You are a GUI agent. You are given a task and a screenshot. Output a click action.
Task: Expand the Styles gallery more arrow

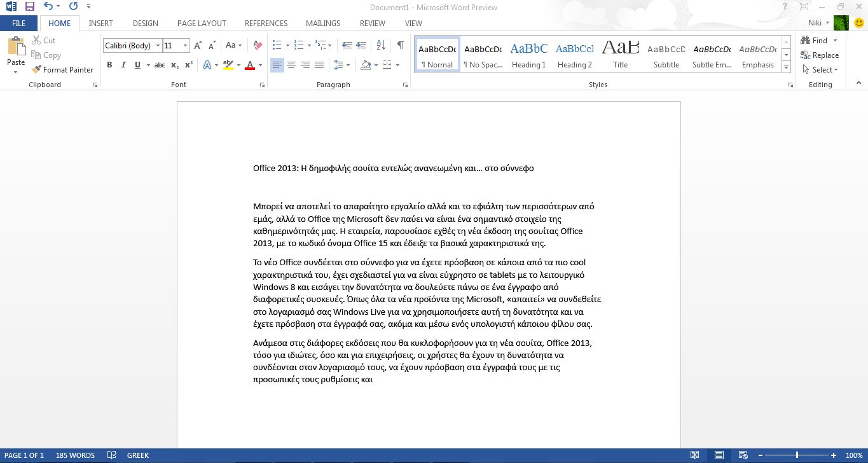(x=787, y=67)
